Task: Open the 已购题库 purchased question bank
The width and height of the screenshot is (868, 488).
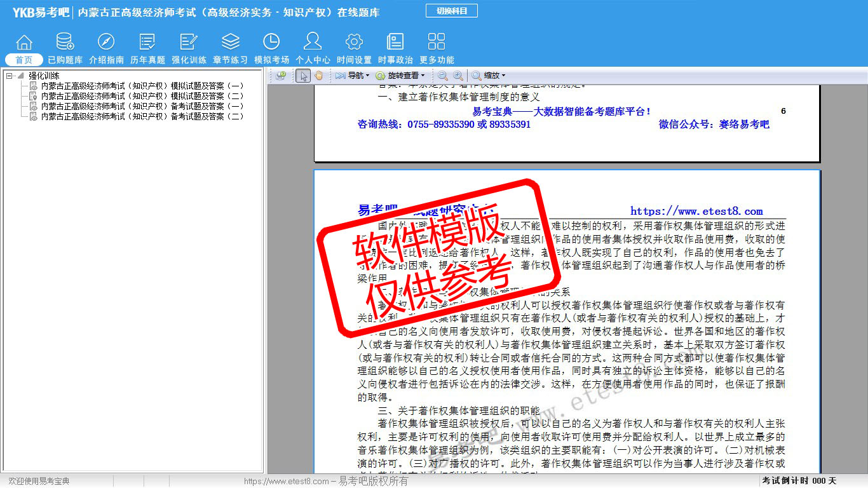Action: [x=65, y=50]
